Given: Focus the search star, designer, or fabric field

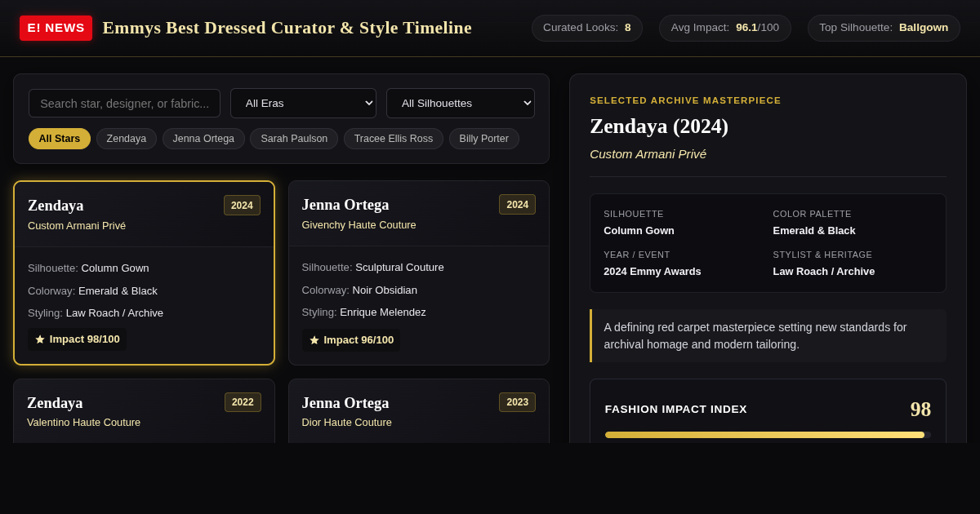Looking at the screenshot, I should [x=124, y=104].
